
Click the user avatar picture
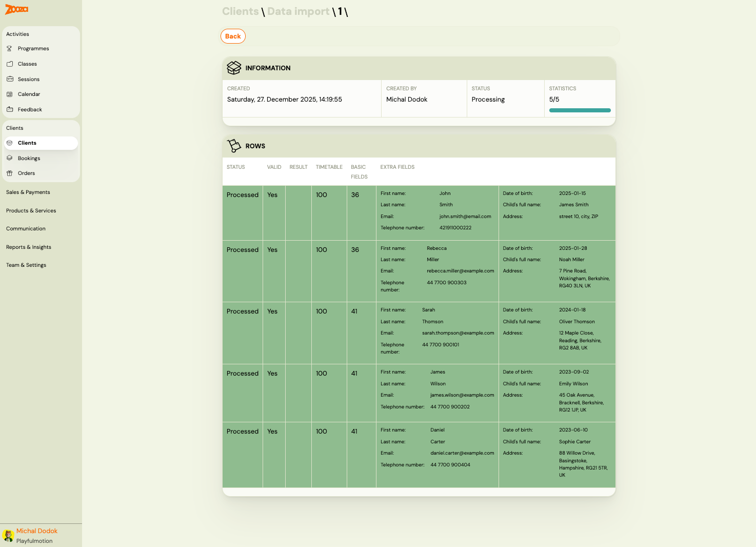[x=8, y=536]
